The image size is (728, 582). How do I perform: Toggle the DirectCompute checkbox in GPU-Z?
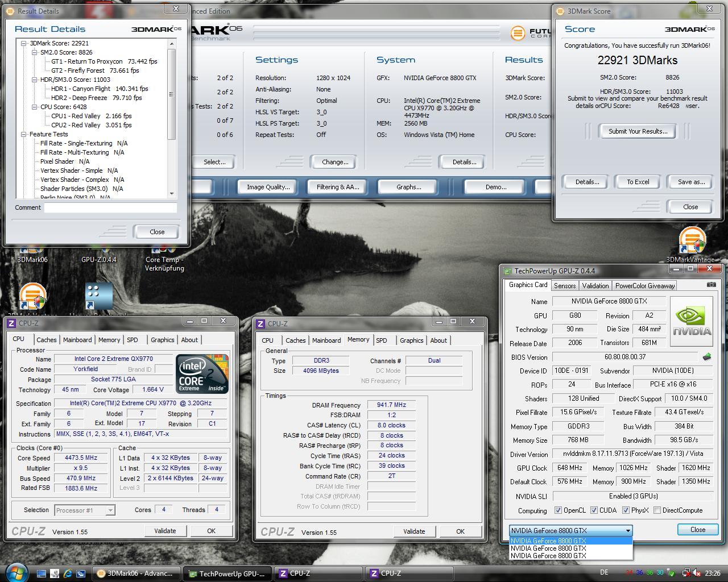657,510
